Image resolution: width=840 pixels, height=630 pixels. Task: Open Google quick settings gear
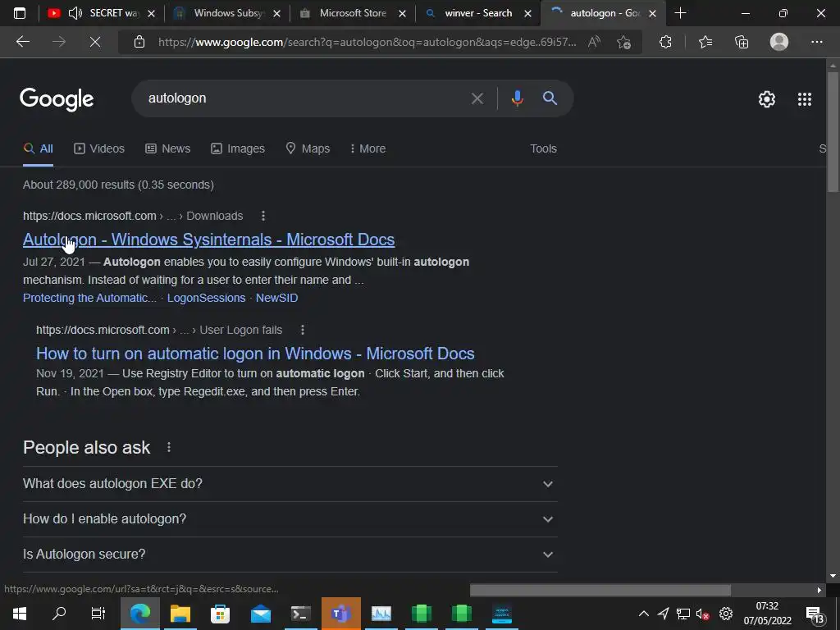[767, 99]
